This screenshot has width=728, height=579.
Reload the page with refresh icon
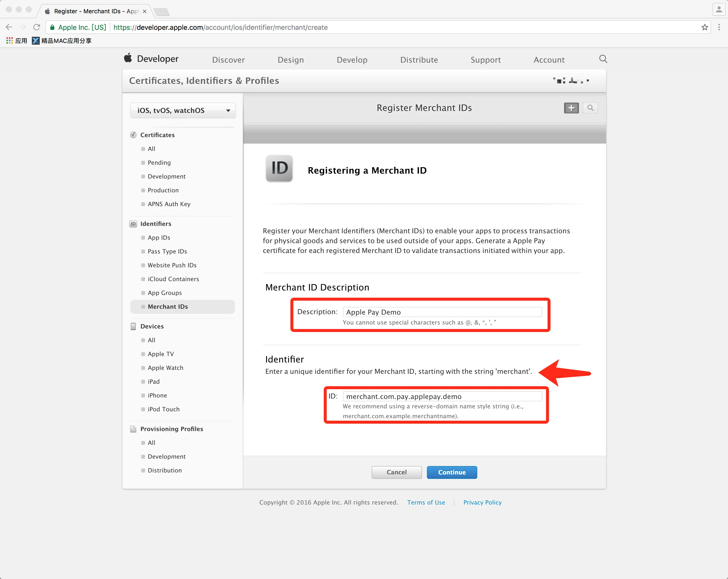[37, 27]
